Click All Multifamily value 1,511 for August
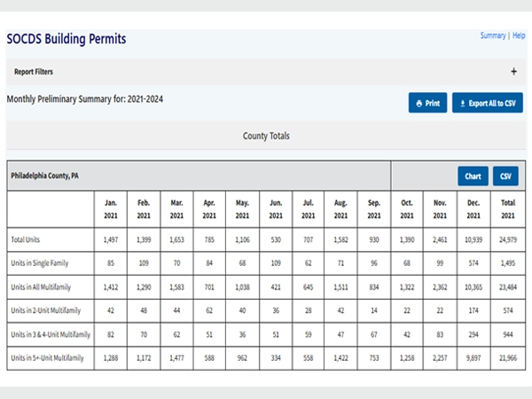532x399 pixels. pyautogui.click(x=340, y=287)
